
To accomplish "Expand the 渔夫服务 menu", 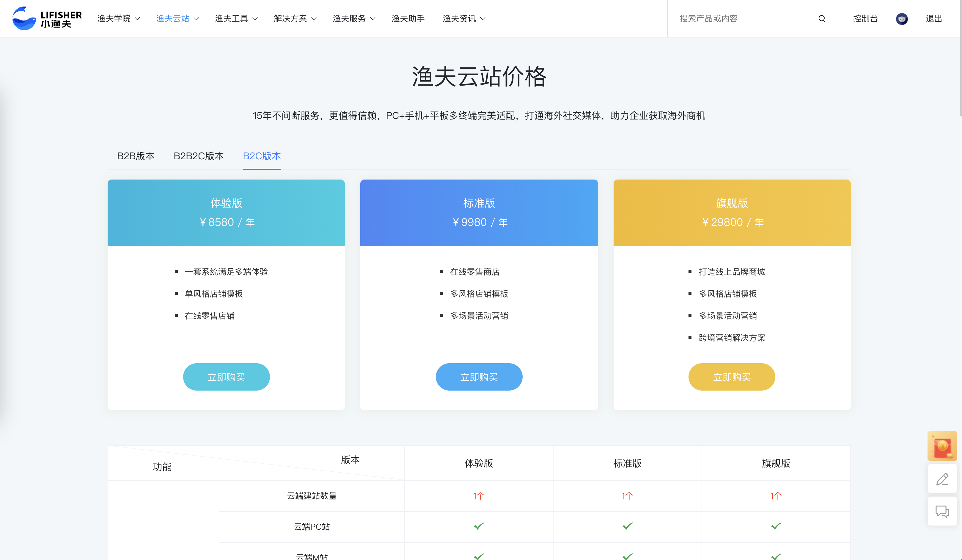I will pos(353,18).
